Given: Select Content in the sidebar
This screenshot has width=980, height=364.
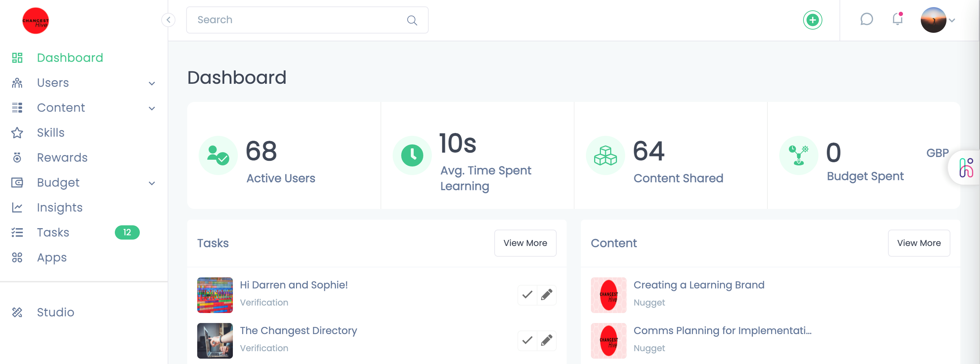Looking at the screenshot, I should point(61,108).
